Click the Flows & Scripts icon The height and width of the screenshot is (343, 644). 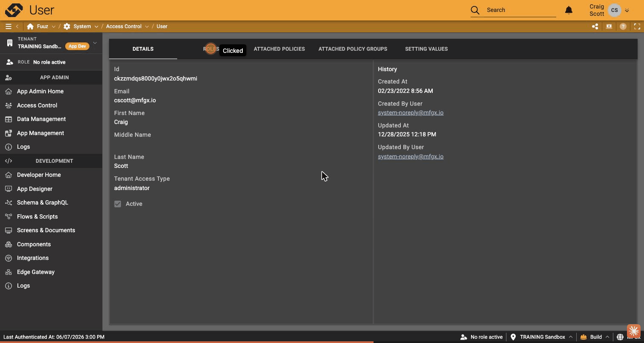point(8,216)
